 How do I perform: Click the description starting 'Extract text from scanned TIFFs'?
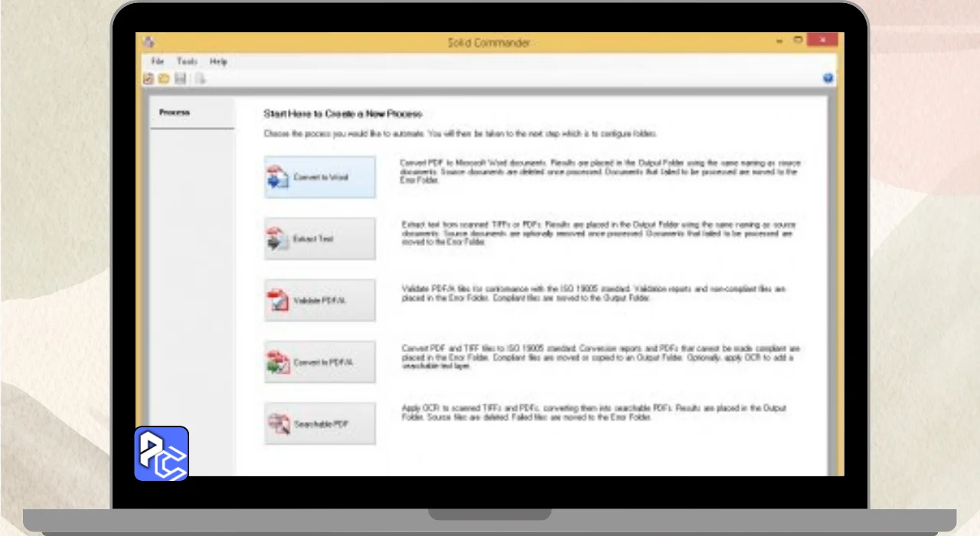599,234
